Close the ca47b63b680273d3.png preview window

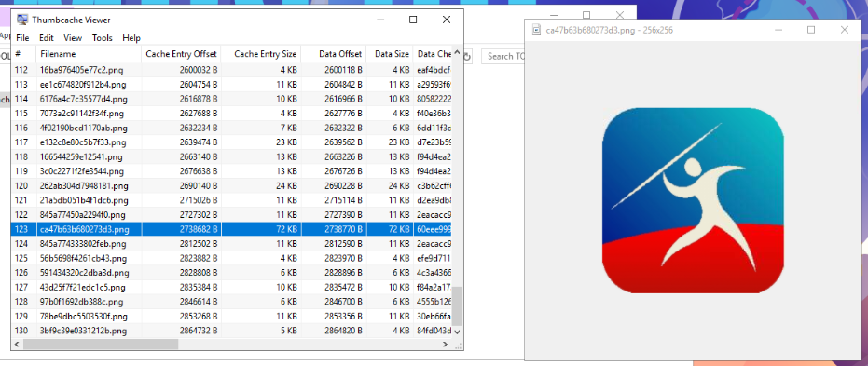point(845,30)
